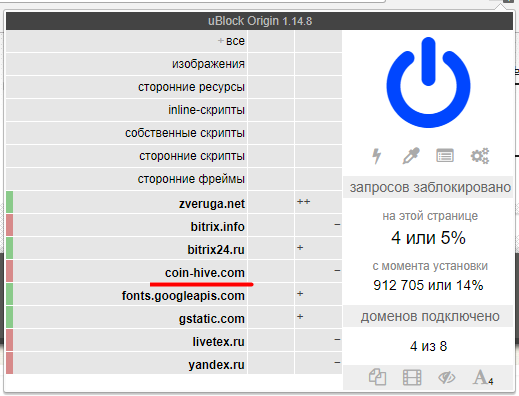Click the minus cell for coin-hive.com
This screenshot has width=519, height=396.
coord(318,272)
